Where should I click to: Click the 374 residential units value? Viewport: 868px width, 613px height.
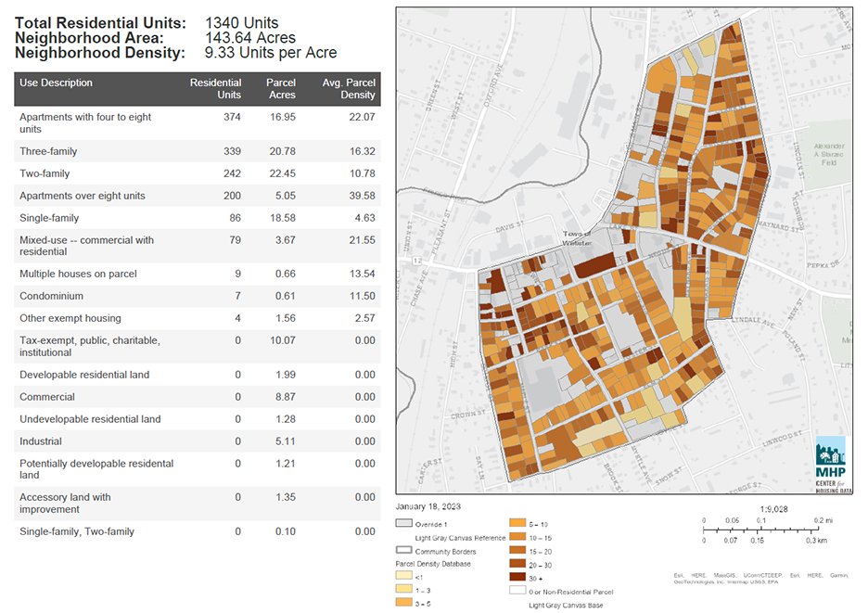(232, 117)
